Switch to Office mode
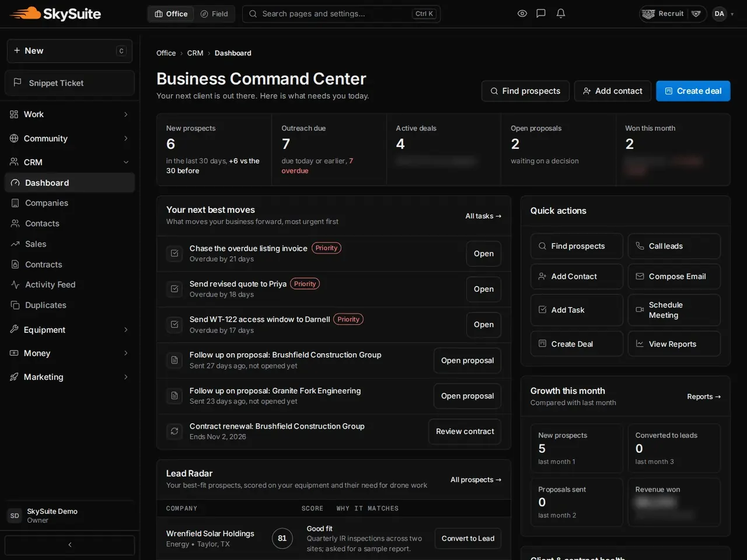 [171, 13]
